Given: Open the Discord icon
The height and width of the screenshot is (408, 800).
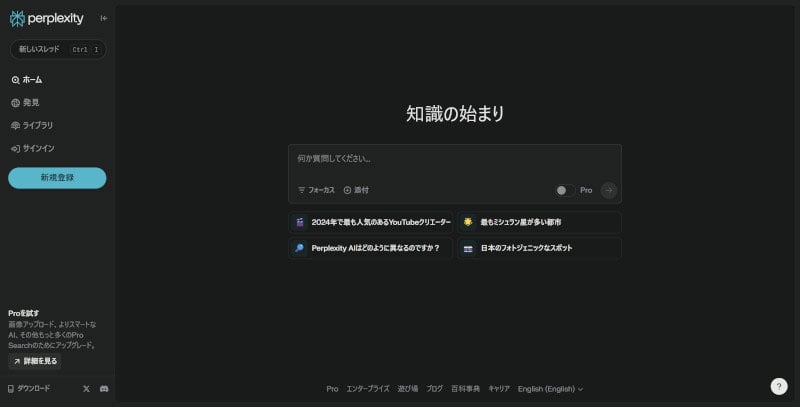Looking at the screenshot, I should pyautogui.click(x=104, y=389).
